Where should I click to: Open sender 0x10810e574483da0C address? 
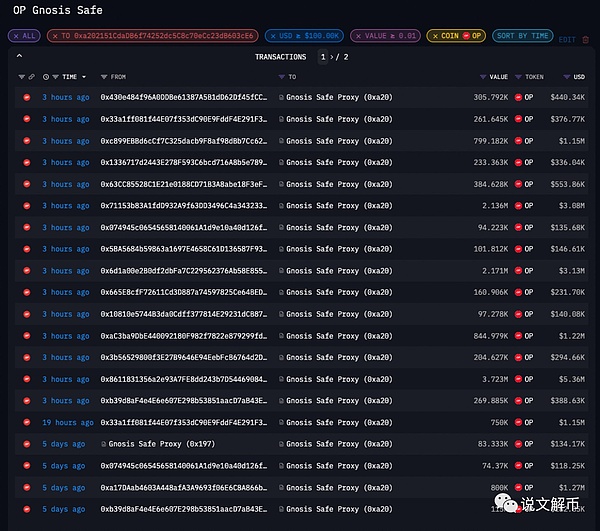pos(184,314)
